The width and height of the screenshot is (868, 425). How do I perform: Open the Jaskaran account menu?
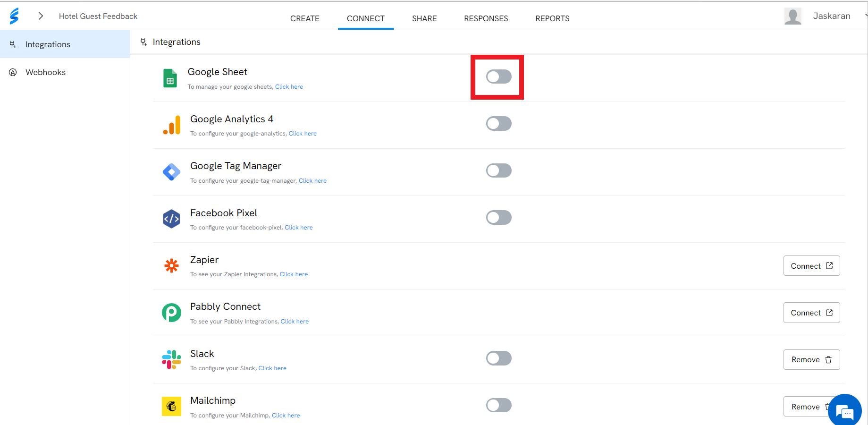[x=832, y=16]
